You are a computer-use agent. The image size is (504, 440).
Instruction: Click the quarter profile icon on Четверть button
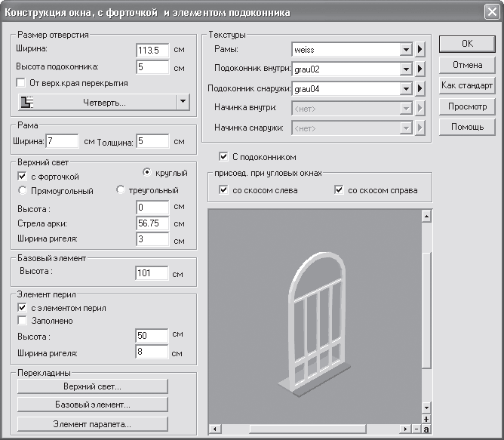tap(27, 103)
